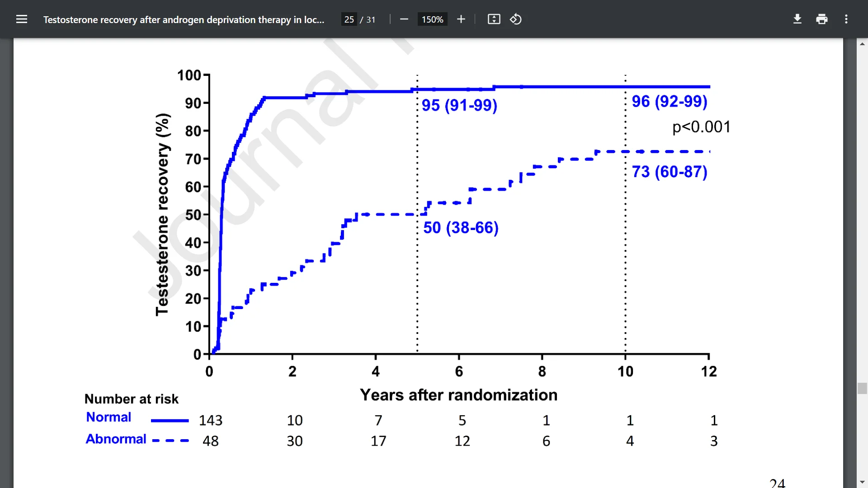Screen dimensions: 868x488
Task: Click the value 10 in Normal row
Action: [x=295, y=421]
